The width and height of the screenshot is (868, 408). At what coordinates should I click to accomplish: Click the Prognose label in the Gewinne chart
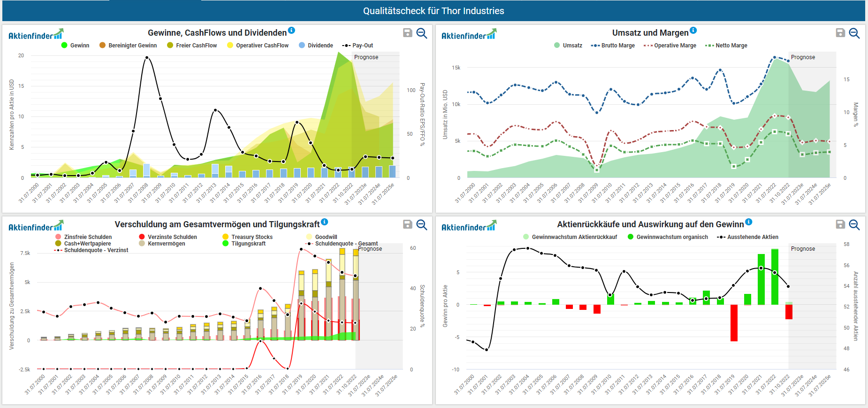point(366,57)
